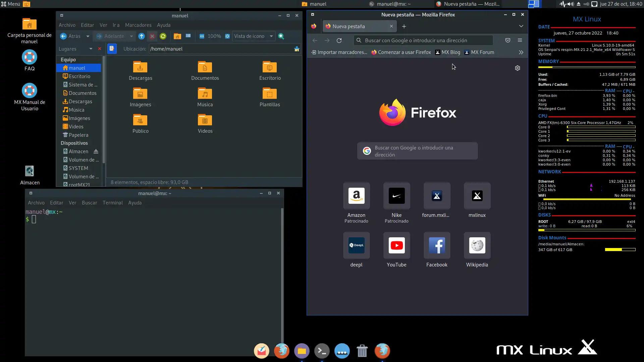Open the Descargas folder icon

pyautogui.click(x=140, y=71)
